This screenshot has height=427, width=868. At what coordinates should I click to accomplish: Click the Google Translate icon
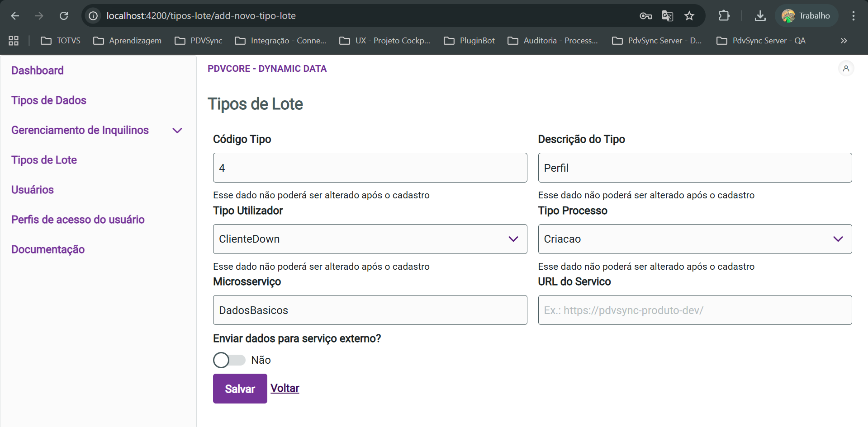click(x=667, y=16)
